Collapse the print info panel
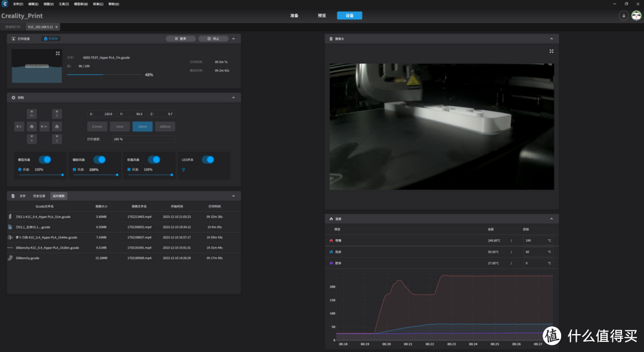This screenshot has width=644, height=352. pos(233,39)
